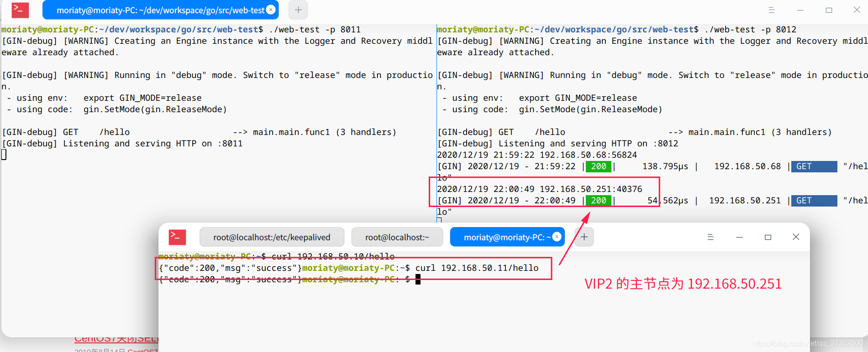Open hamburger menu of front terminal window
Image resolution: width=868 pixels, height=352 pixels.
[710, 237]
